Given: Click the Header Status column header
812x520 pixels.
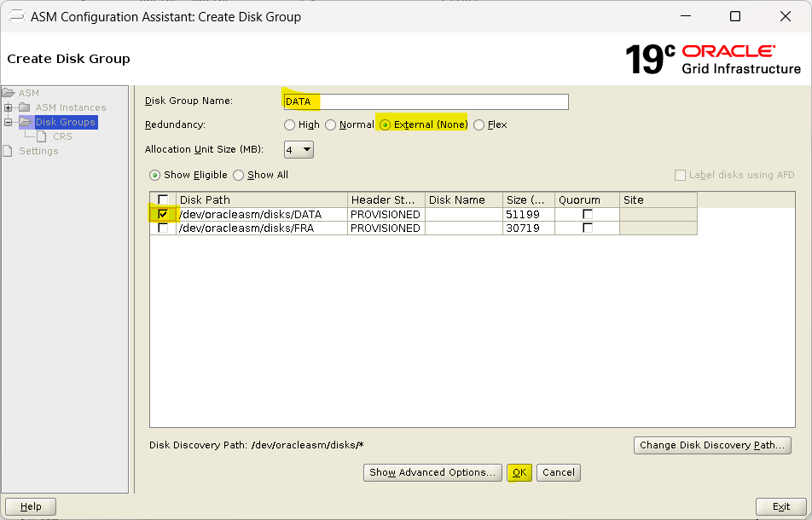Looking at the screenshot, I should click(386, 199).
